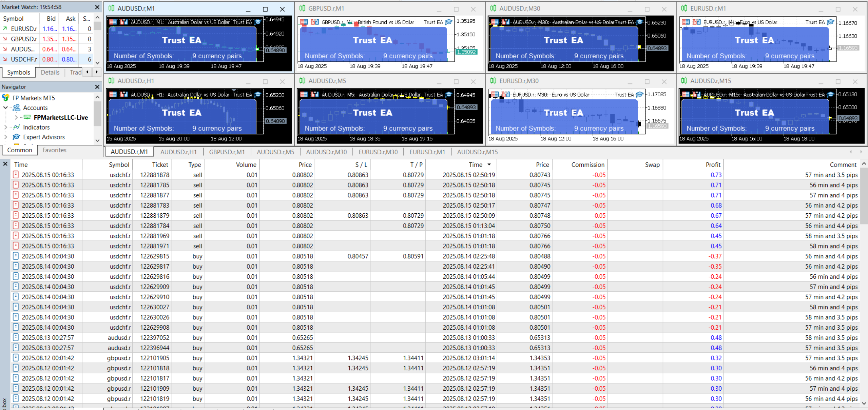The image size is (868, 410).
Task: Click the Market Watch scrollbar down arrow
Action: (x=98, y=63)
